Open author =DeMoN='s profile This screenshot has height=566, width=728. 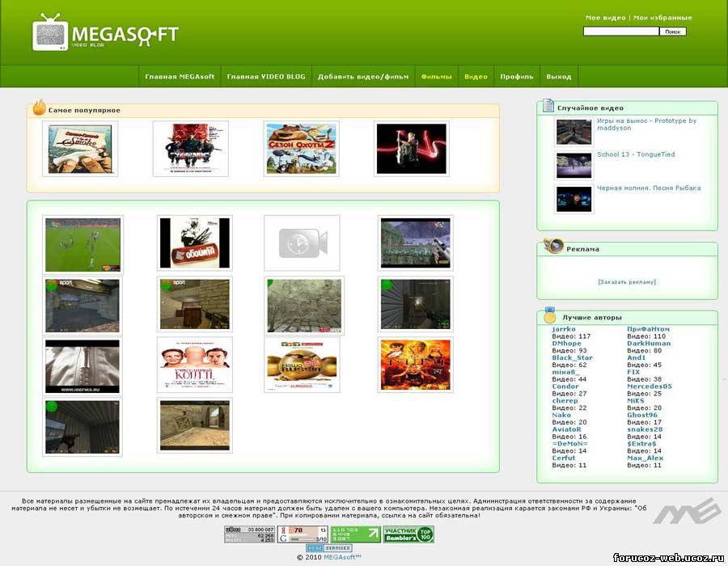(x=569, y=444)
